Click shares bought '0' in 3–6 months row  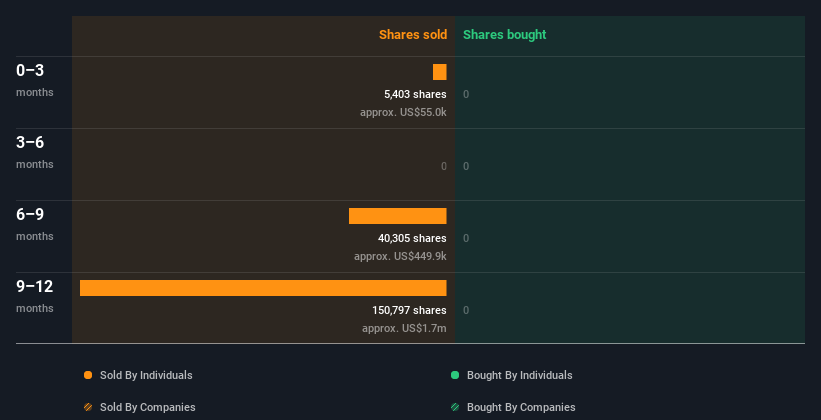coord(466,167)
